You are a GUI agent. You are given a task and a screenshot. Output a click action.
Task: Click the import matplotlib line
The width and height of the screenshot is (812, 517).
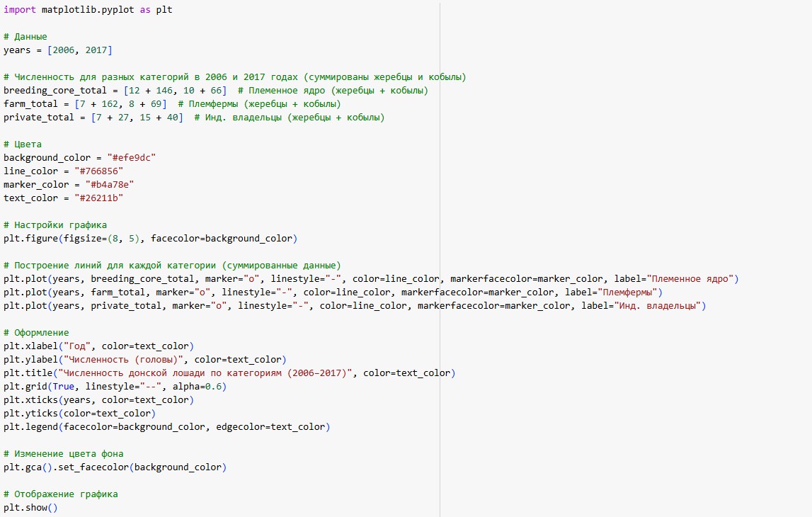coord(88,10)
